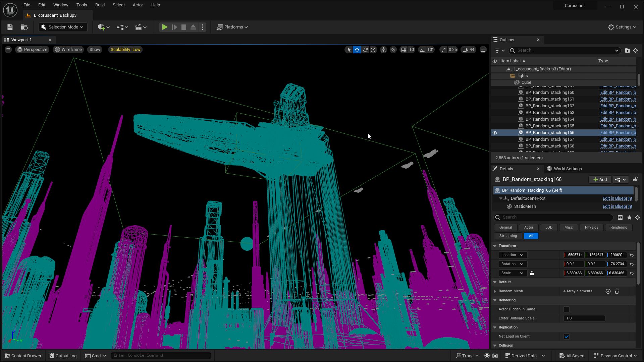Open the Tools menu
The width and height of the screenshot is (644, 362).
coord(82,5)
